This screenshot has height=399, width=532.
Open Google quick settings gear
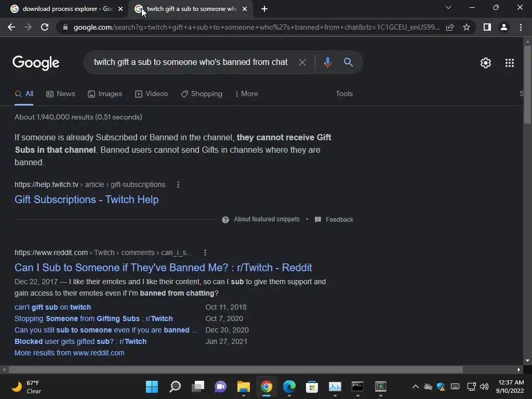pos(486,63)
